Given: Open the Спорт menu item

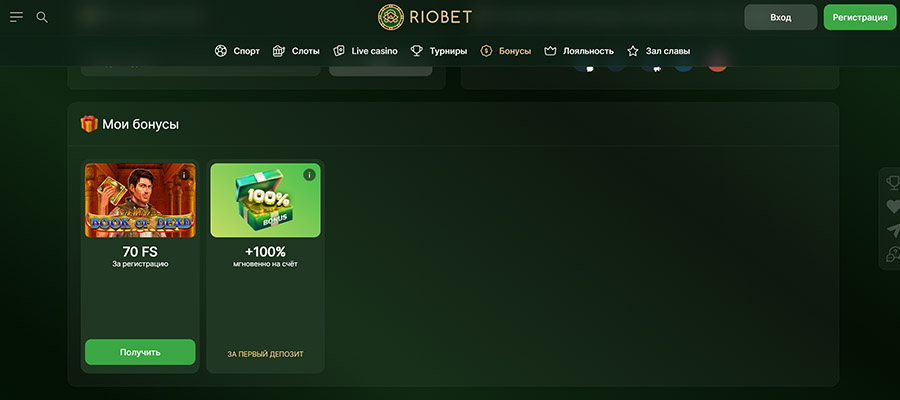Looking at the screenshot, I should click(x=237, y=51).
